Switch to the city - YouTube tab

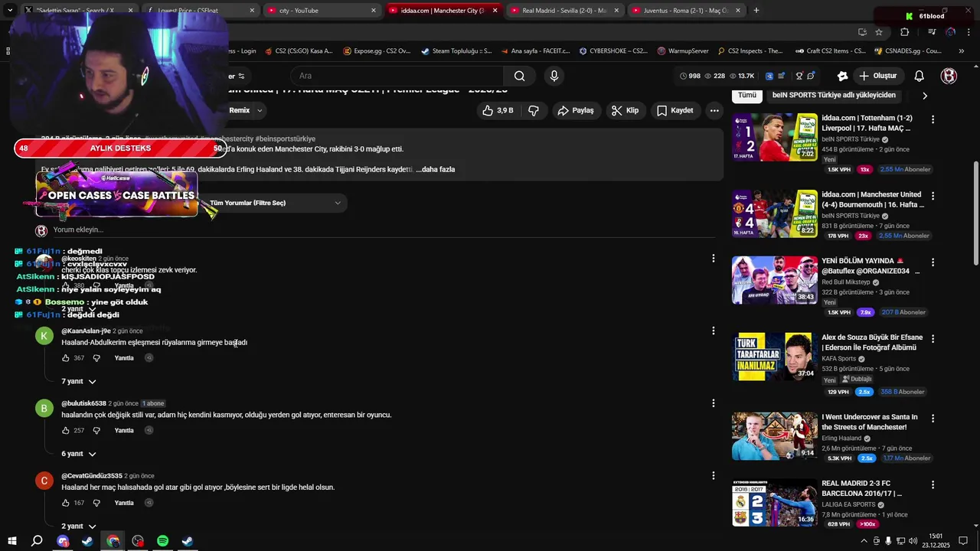322,11
